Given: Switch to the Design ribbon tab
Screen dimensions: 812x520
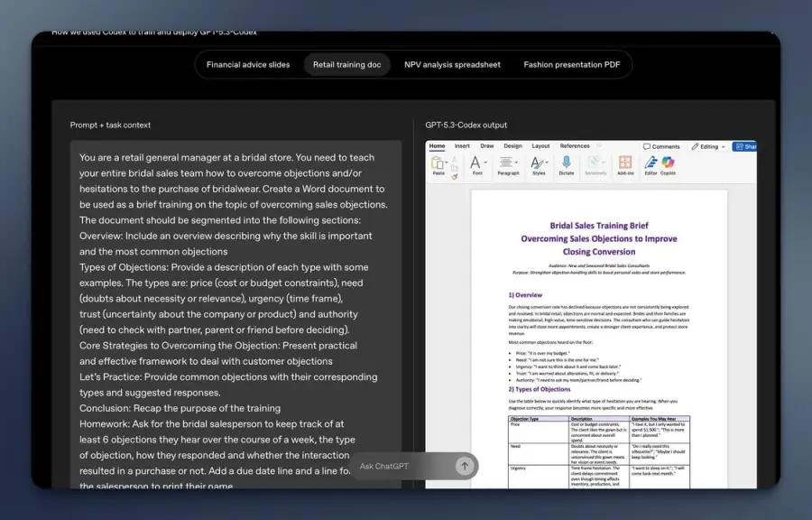Looking at the screenshot, I should pos(512,146).
